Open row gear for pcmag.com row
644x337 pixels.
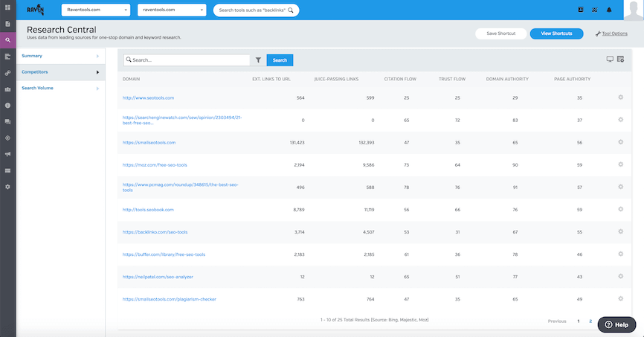coord(621,187)
